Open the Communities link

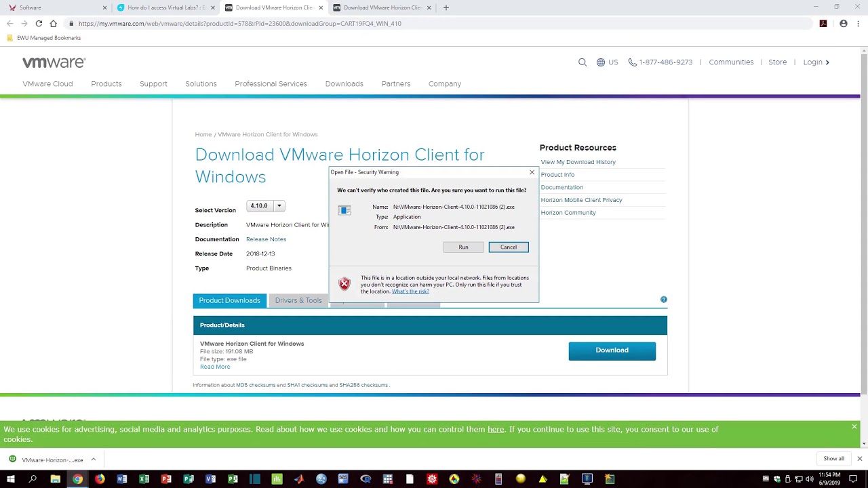tap(731, 62)
